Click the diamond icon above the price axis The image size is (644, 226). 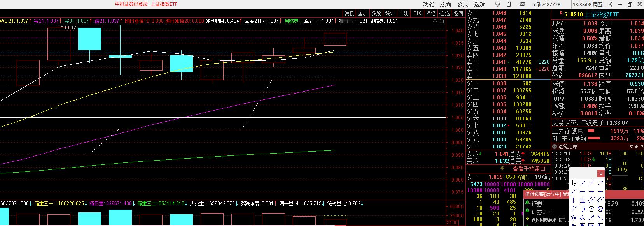(435, 21)
